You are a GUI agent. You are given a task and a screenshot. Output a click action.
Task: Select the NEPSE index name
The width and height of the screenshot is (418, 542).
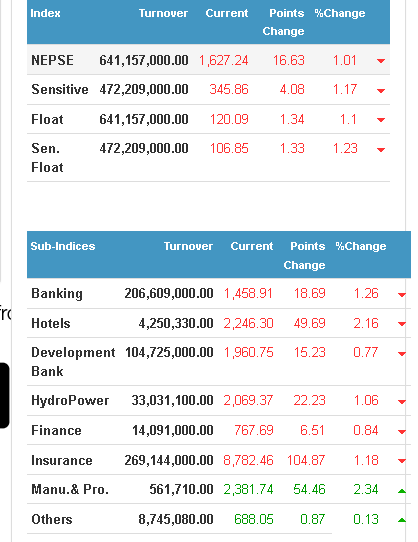point(52,60)
